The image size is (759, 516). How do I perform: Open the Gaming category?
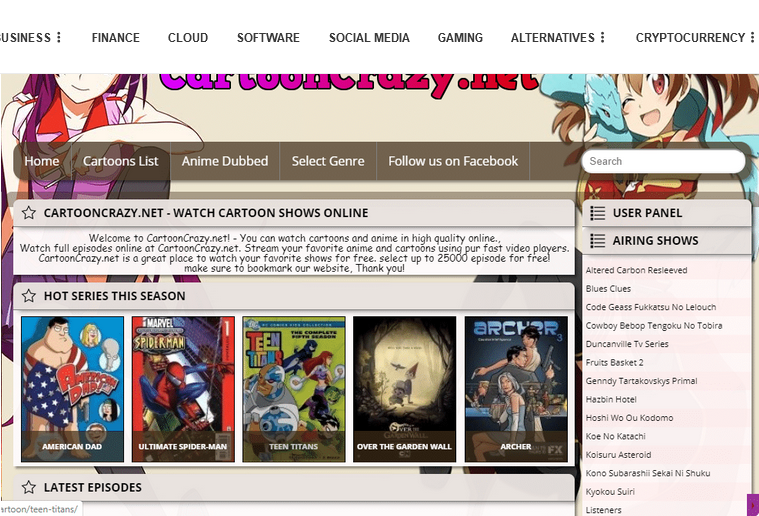[x=460, y=38]
